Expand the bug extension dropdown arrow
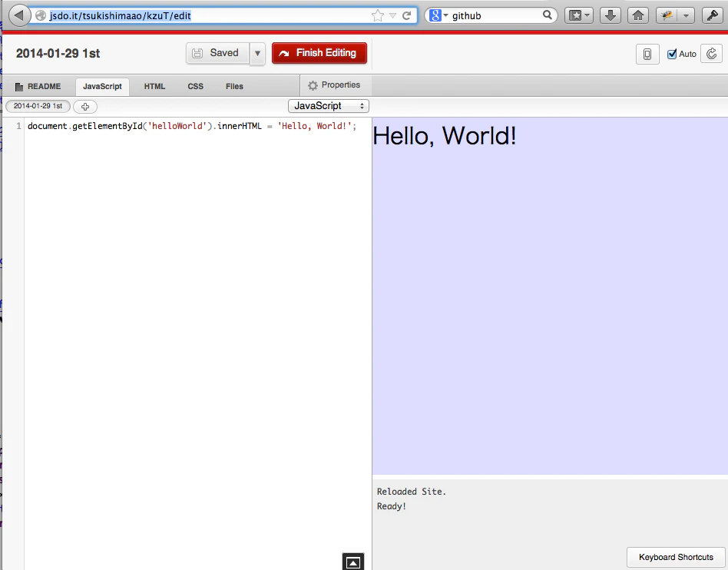728x570 pixels. coord(686,16)
